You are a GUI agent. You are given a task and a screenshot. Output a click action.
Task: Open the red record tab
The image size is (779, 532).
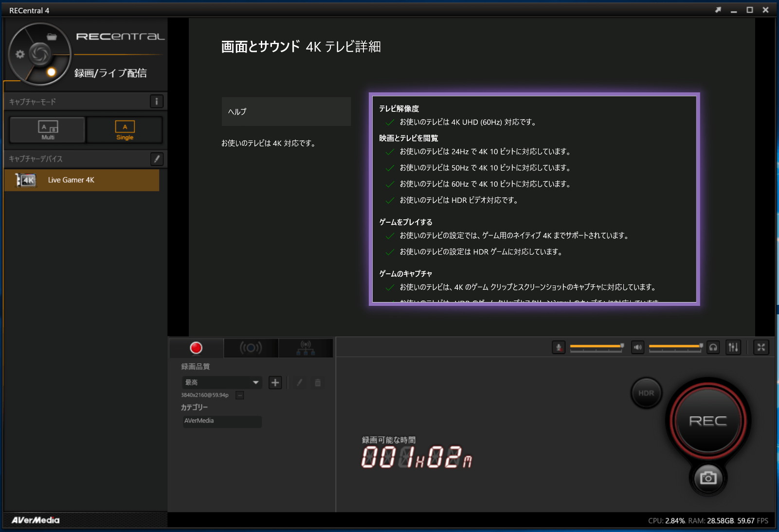pyautogui.click(x=196, y=348)
